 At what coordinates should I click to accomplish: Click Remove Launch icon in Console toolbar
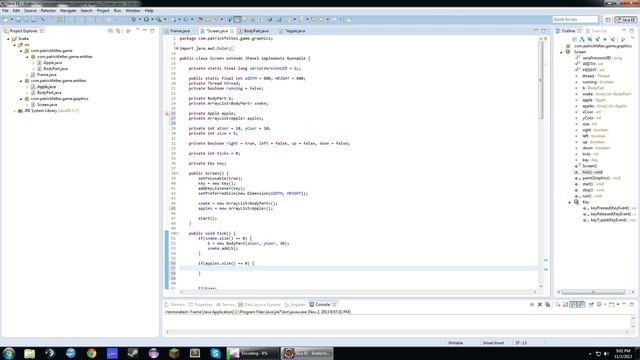(540, 304)
